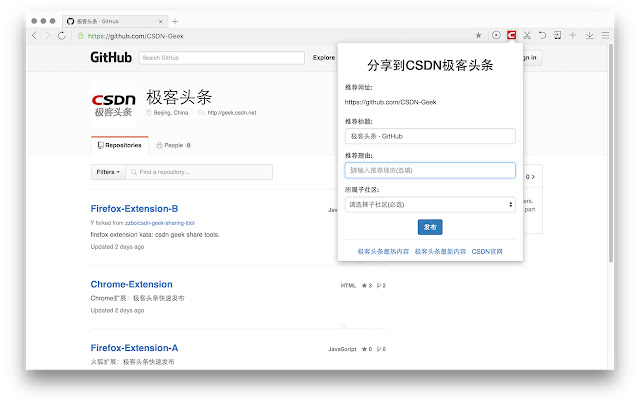Open the browser hamburger menu
The height and width of the screenshot is (400, 640).
(x=605, y=36)
